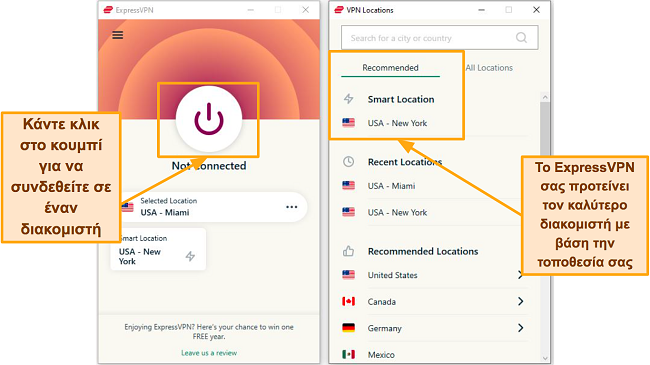The width and height of the screenshot is (650, 365).
Task: Click the thumbs-up icon by Recommended Locations
Action: point(348,251)
